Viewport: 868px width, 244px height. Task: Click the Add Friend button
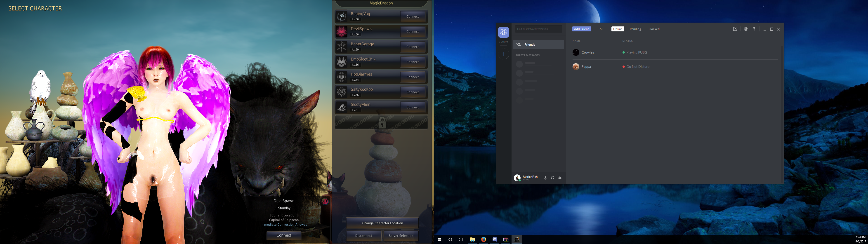point(582,29)
